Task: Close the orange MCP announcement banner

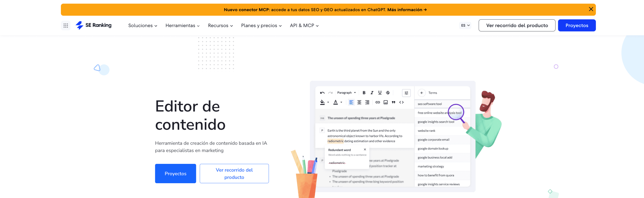Action: pyautogui.click(x=591, y=9)
